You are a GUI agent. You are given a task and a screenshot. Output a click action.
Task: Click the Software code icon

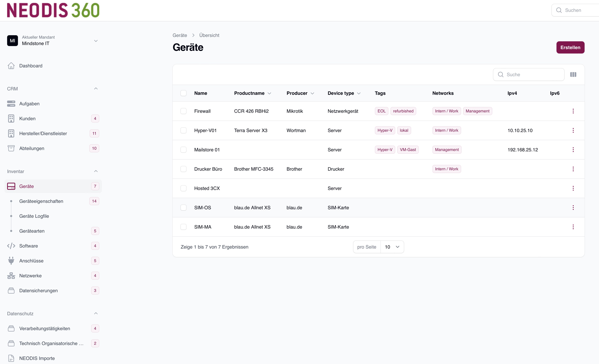[11, 246]
